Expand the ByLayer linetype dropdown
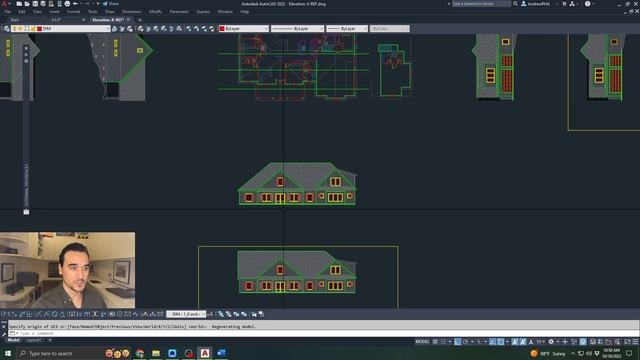Viewport: 640px width, 360px height. 322,29
